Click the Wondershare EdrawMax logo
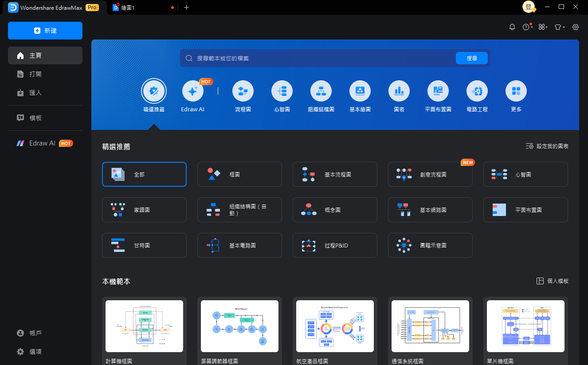This screenshot has width=588, height=365. (13, 8)
